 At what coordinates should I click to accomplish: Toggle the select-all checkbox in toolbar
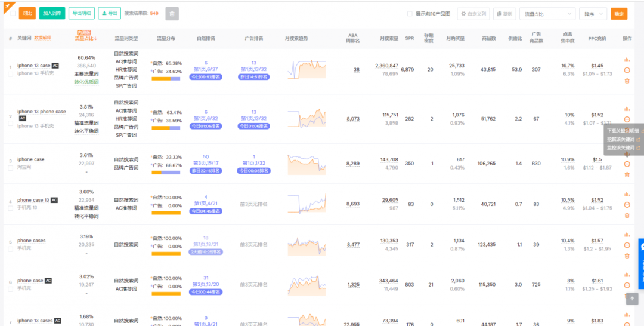point(13,13)
